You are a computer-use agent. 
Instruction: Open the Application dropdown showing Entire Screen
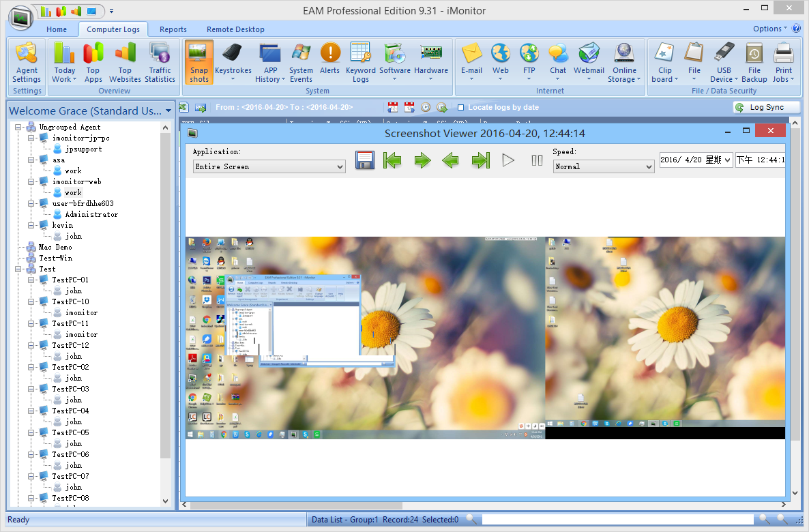pos(269,166)
